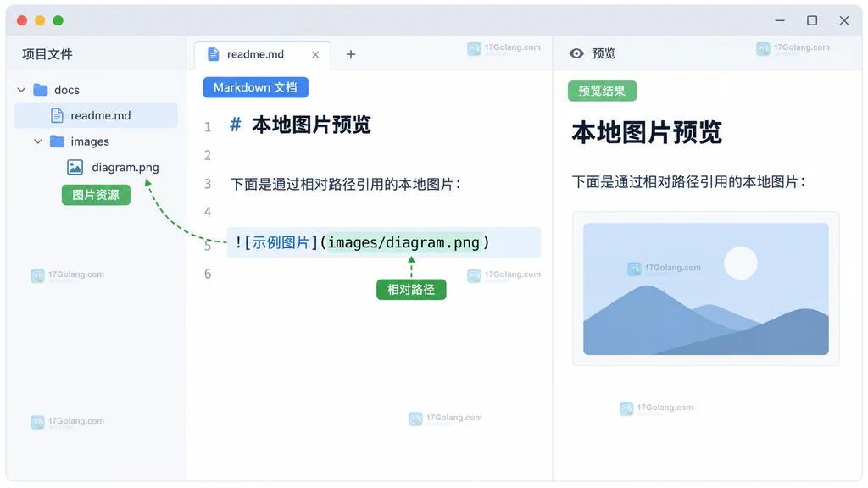Toggle the preview eye icon
Image resolution: width=868 pixels, height=488 pixels.
(x=576, y=53)
